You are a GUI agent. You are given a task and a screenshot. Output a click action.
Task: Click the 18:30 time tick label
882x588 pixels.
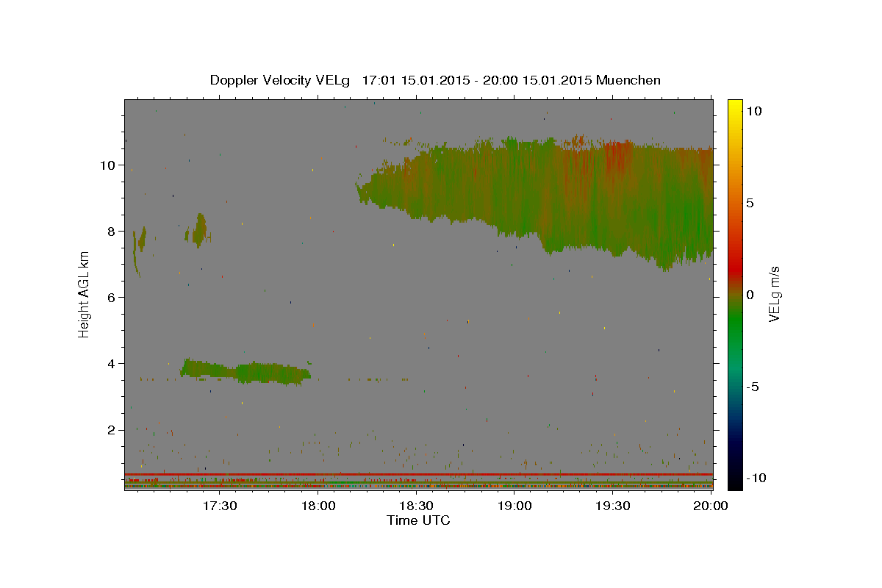(x=417, y=506)
